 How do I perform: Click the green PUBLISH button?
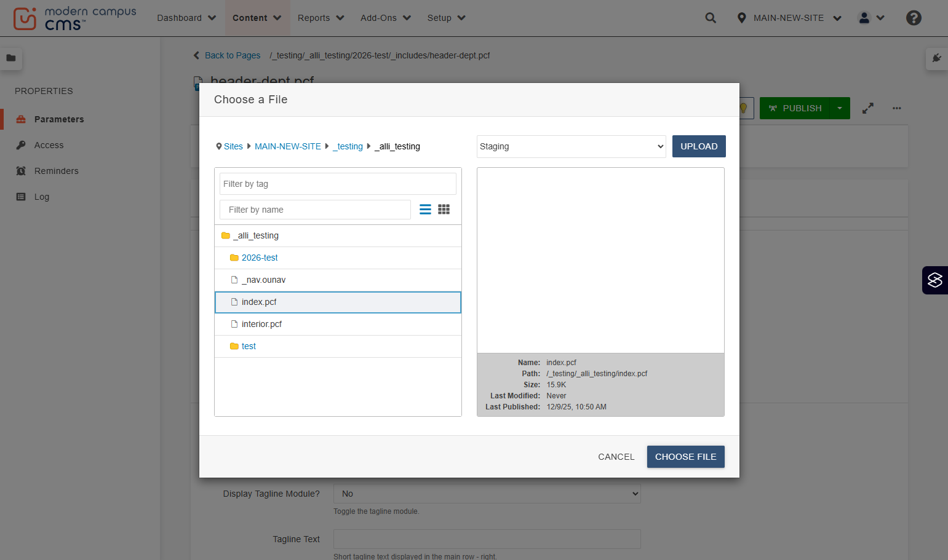click(795, 108)
